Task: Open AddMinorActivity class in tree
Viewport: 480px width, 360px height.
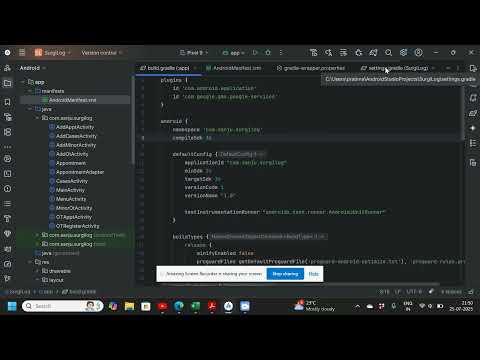Action: pos(76,145)
